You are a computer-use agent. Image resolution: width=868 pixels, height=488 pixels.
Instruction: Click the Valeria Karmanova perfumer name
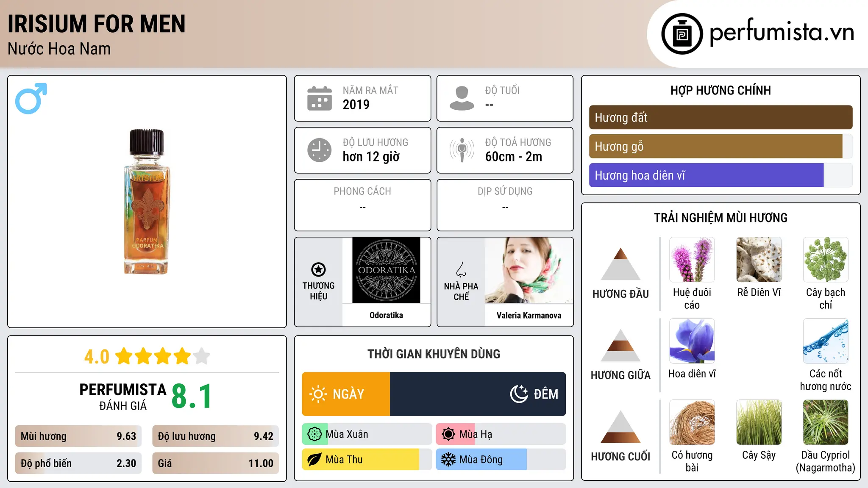point(529,315)
